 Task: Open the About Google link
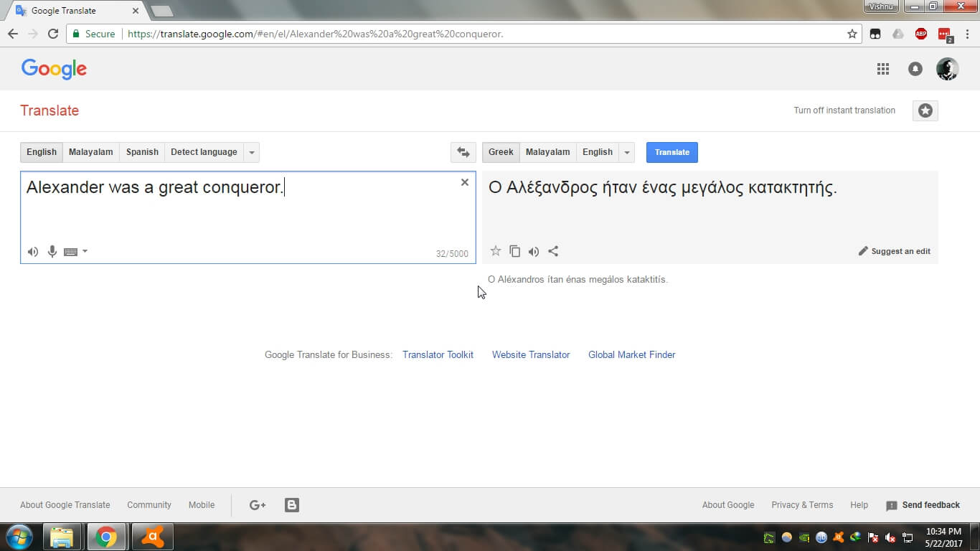coord(728,505)
